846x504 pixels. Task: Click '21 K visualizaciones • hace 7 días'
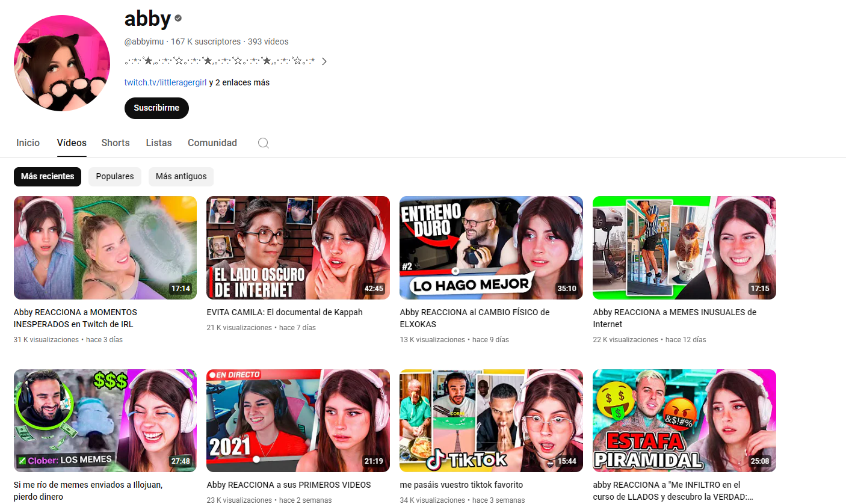tap(261, 328)
